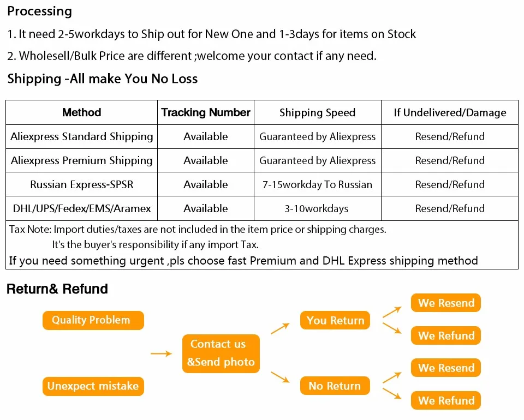
Task: Click the Return& Refund heading
Action: [57, 289]
